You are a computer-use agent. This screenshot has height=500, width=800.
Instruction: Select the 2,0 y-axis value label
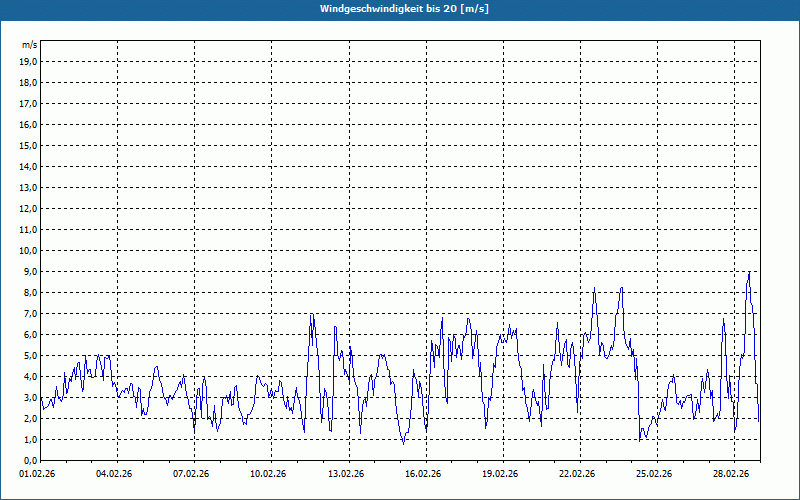pyautogui.click(x=29, y=418)
